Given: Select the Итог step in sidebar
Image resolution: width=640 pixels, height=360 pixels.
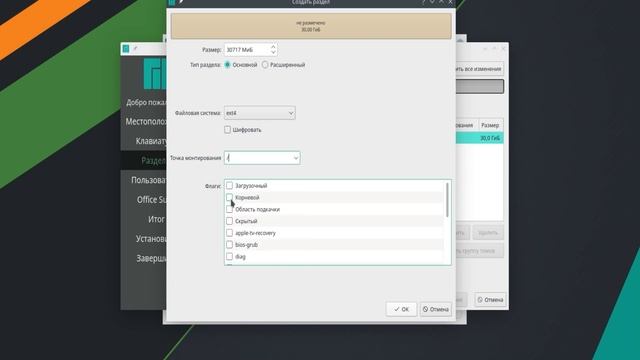Looking at the screenshot, I should [144, 219].
